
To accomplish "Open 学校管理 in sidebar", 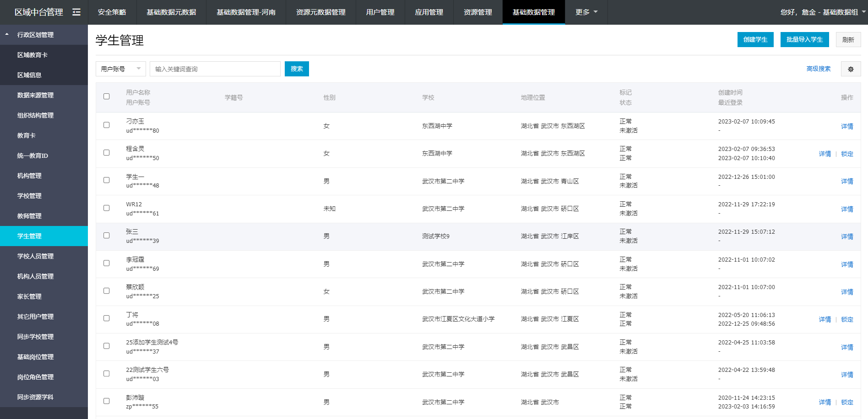I will click(44, 196).
